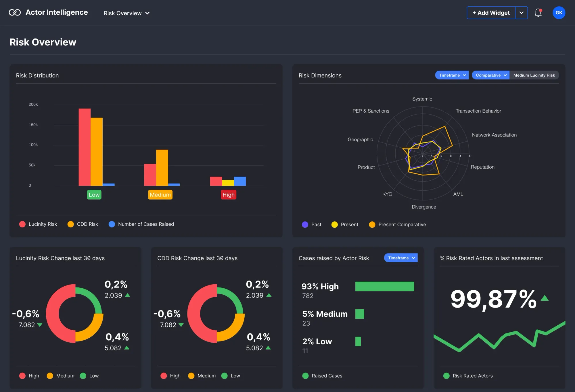Viewport: 575px width, 392px height.
Task: Open the Risk Overview navigation menu
Action: click(126, 13)
